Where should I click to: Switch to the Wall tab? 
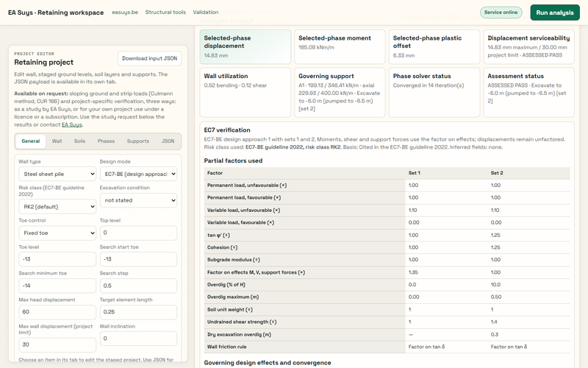pos(57,141)
